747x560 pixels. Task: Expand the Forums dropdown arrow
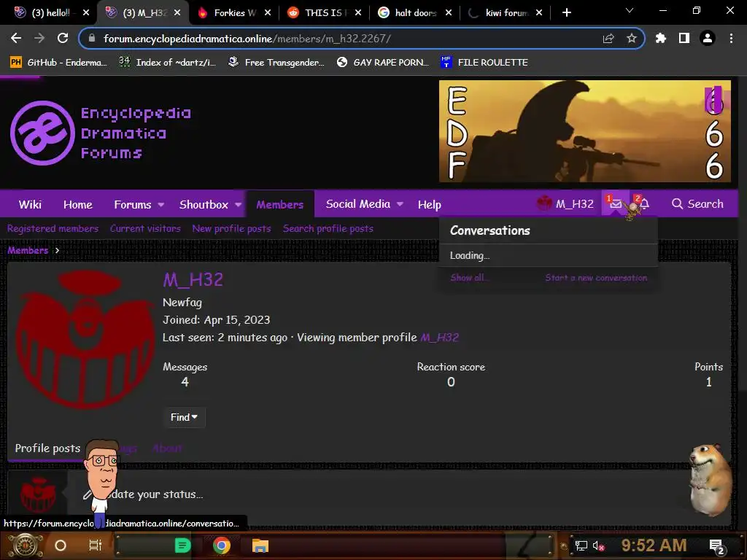(x=161, y=204)
